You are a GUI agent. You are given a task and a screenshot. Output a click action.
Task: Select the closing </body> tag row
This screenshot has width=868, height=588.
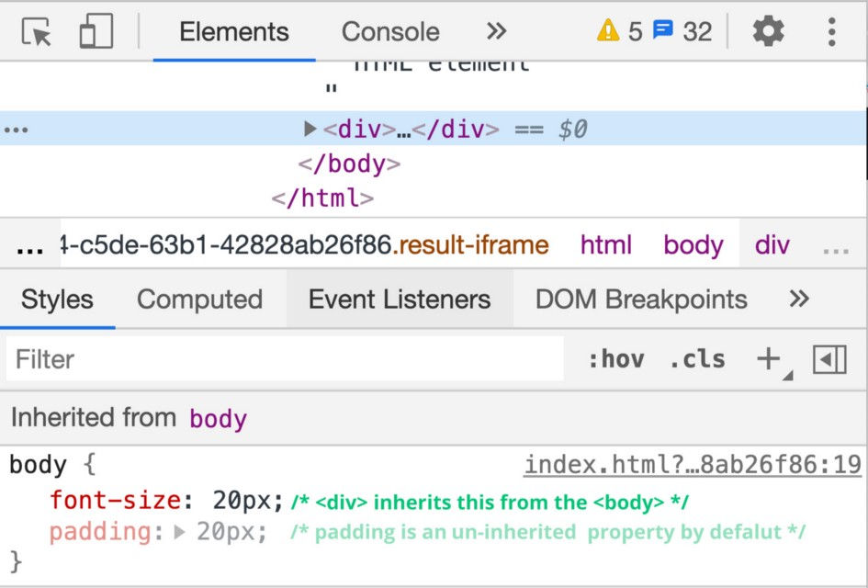point(349,164)
